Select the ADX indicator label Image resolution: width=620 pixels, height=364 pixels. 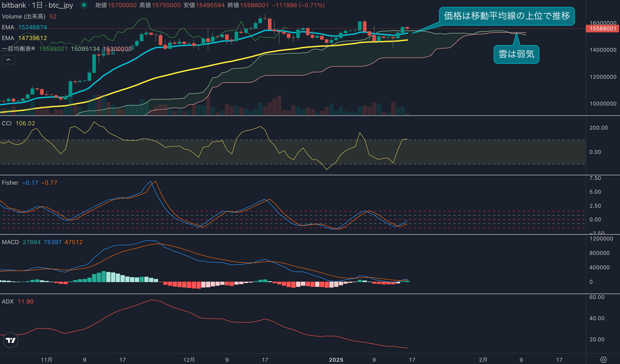click(x=8, y=302)
